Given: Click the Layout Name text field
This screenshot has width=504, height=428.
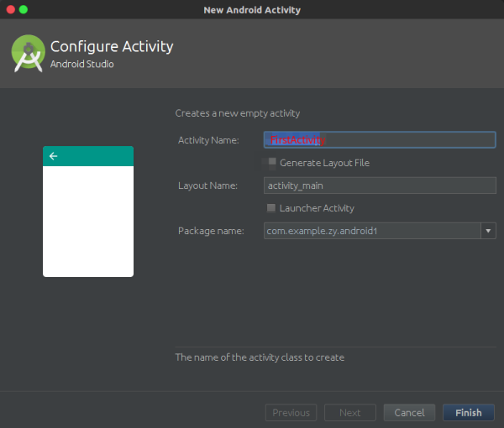Looking at the screenshot, I should click(380, 185).
